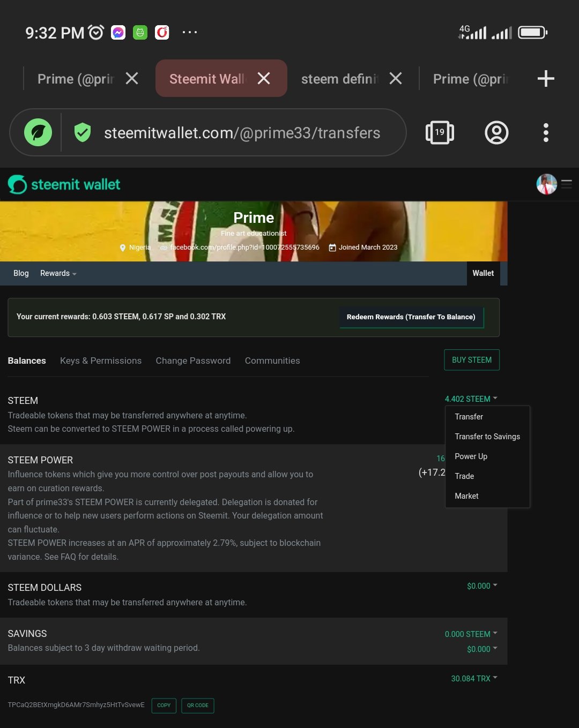The height and width of the screenshot is (728, 579).
Task: Toggle the 4.402 STEEM dropdown
Action: (x=471, y=399)
